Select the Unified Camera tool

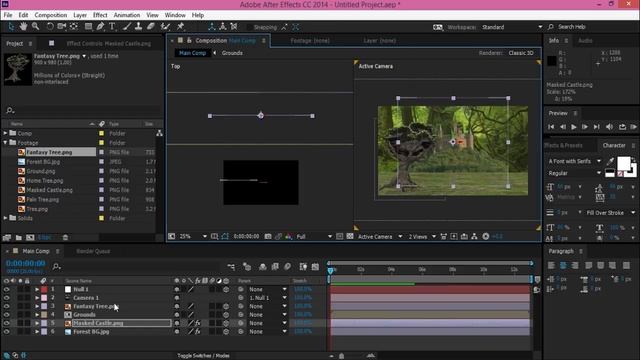(x=62, y=27)
